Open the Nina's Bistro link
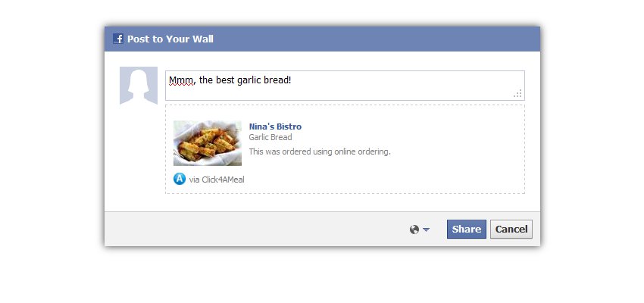Image resolution: width=644 pixels, height=303 pixels. pyautogui.click(x=275, y=127)
